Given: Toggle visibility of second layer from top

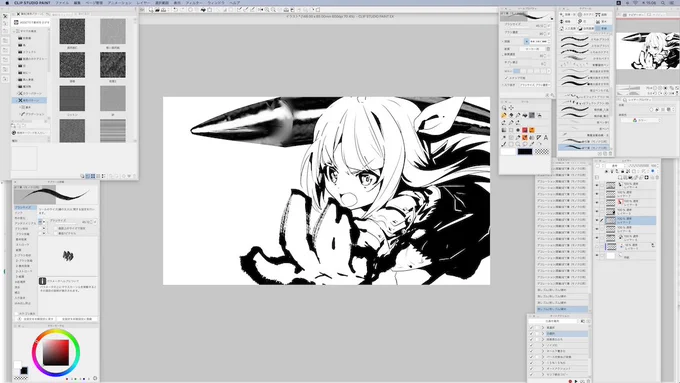Looking at the screenshot, I should (x=597, y=194).
